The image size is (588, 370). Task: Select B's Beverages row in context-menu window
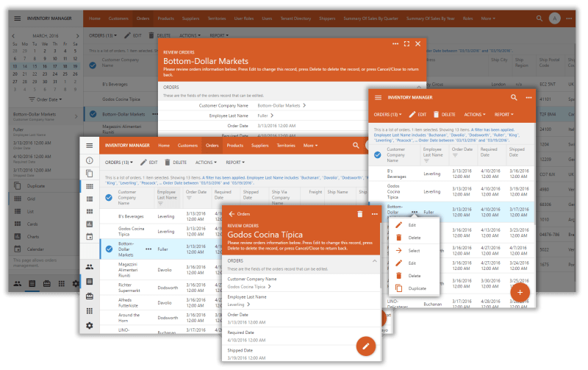[452, 174]
